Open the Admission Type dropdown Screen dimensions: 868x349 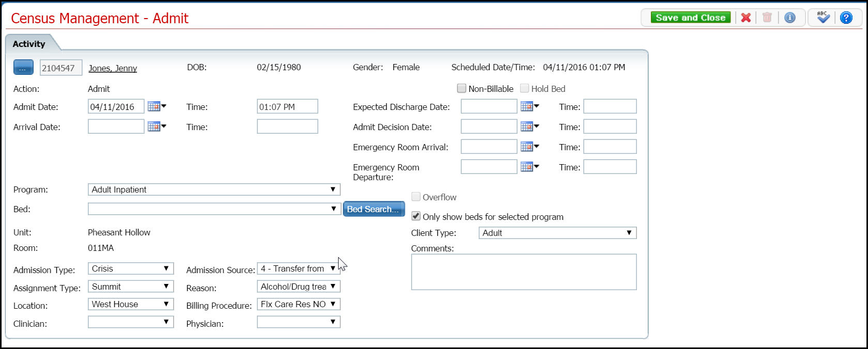pyautogui.click(x=166, y=268)
